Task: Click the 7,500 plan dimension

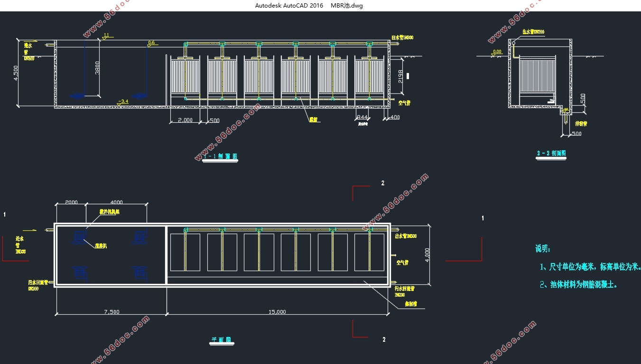Action: tap(111, 311)
